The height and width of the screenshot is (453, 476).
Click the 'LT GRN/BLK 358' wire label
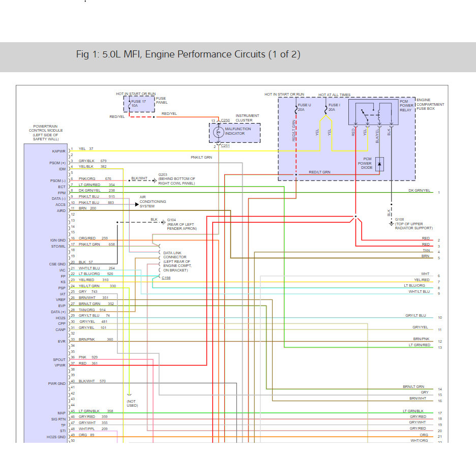pyautogui.click(x=96, y=411)
